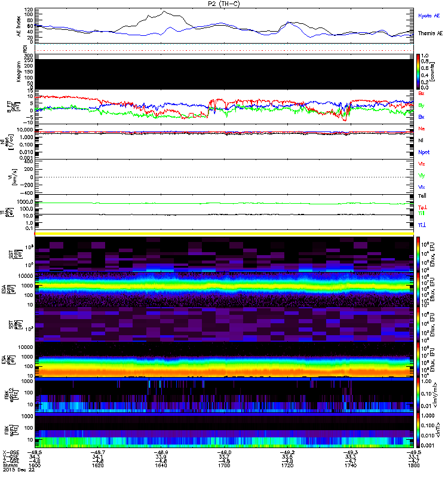The image size is (448, 478).
Task: Click the '1740' time tick label
Action: (x=351, y=465)
